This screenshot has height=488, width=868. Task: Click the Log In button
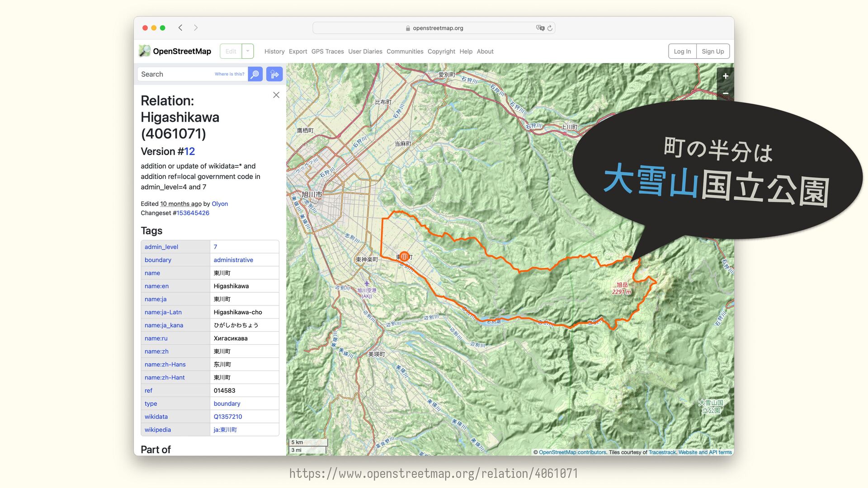(x=682, y=52)
